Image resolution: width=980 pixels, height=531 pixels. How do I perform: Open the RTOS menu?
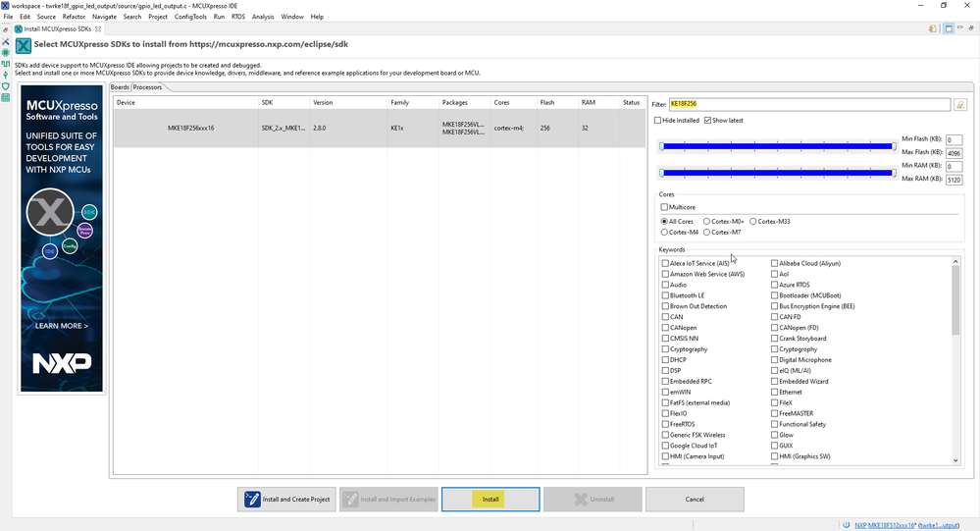click(x=238, y=17)
